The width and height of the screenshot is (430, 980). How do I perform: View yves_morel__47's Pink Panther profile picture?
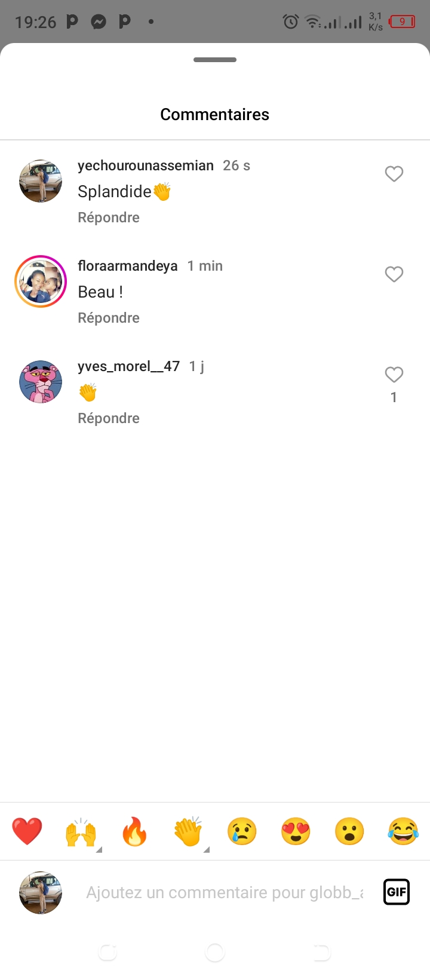pos(41,382)
